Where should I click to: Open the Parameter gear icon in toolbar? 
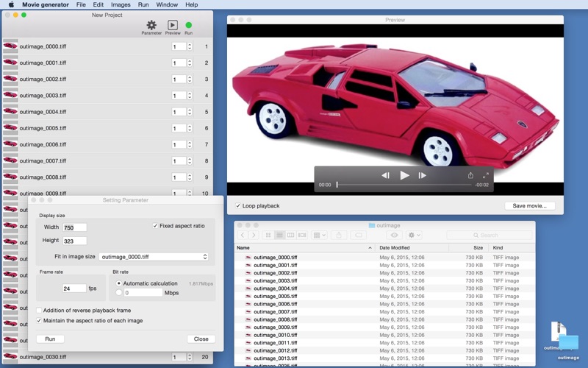(x=151, y=26)
